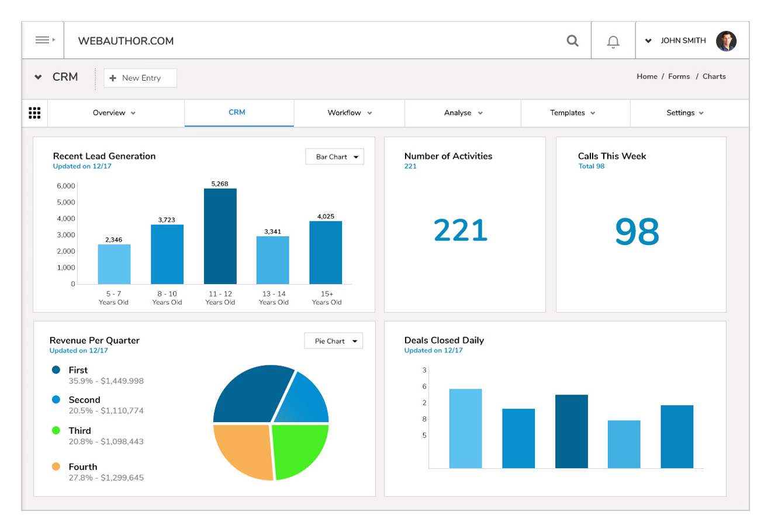Click the plus icon for New Entry
Screen dimensions: 771x532
tap(113, 78)
